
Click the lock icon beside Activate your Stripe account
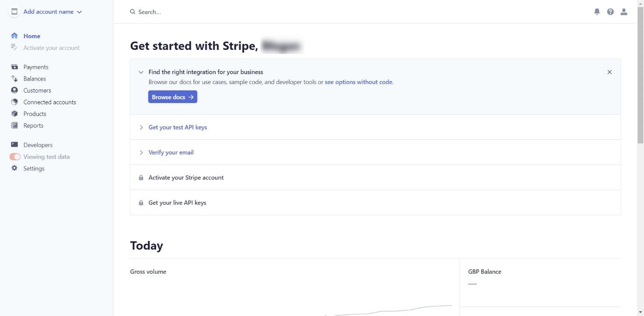[141, 178]
